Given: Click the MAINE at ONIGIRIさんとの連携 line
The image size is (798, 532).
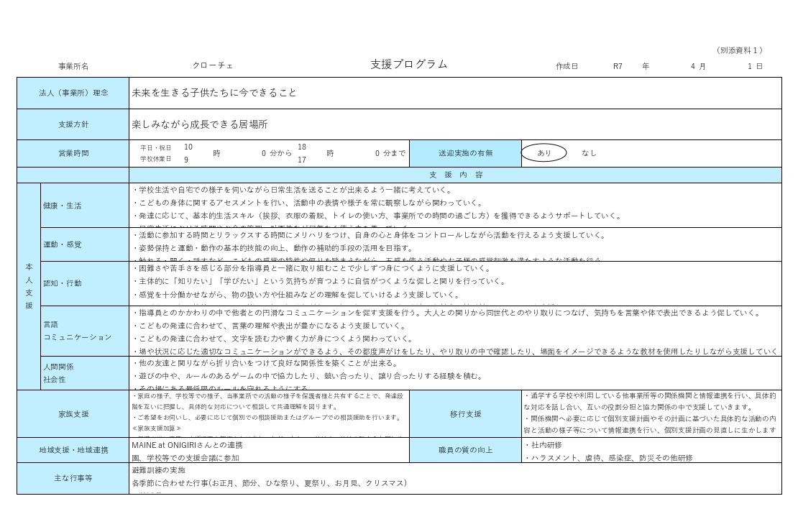Looking at the screenshot, I should [188, 445].
